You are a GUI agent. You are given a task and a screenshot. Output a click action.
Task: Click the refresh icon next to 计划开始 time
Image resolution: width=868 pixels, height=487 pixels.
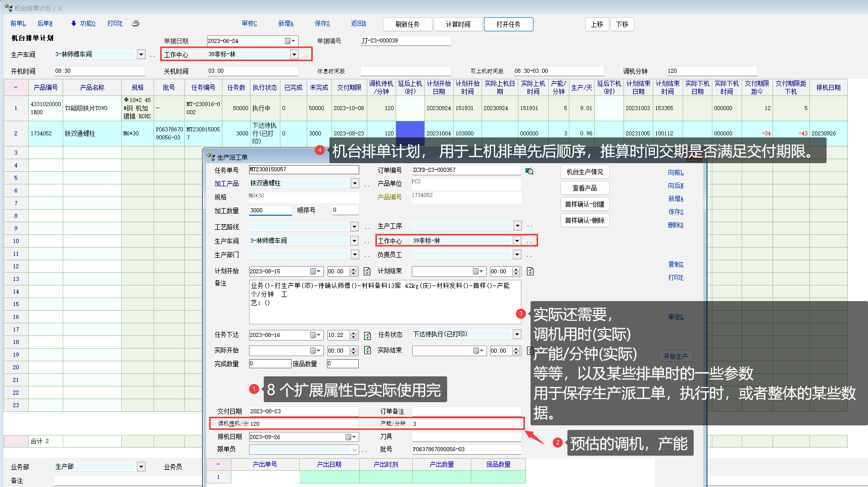(367, 271)
